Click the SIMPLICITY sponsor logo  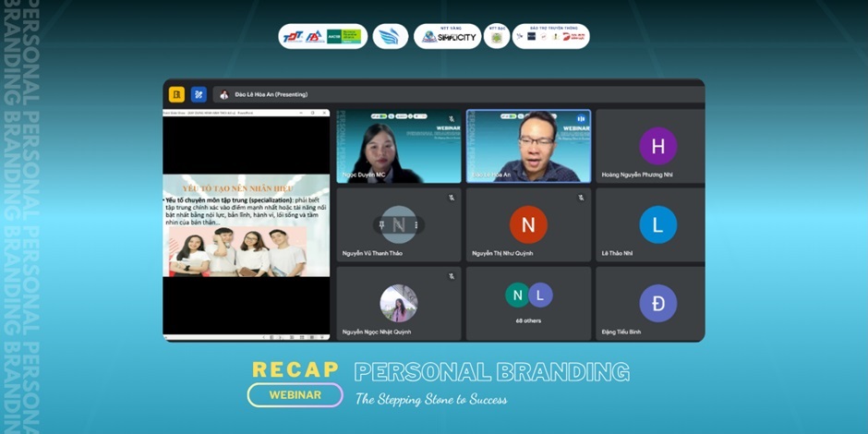[449, 37]
